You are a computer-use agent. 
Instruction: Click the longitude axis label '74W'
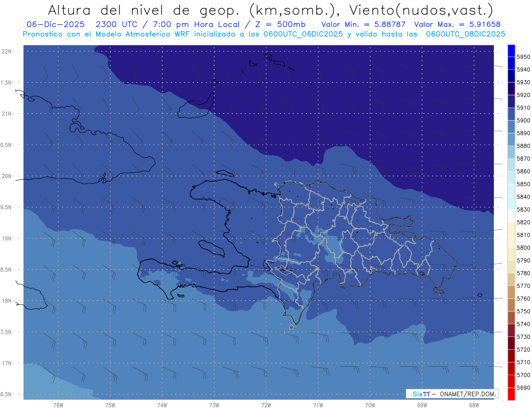click(162, 405)
